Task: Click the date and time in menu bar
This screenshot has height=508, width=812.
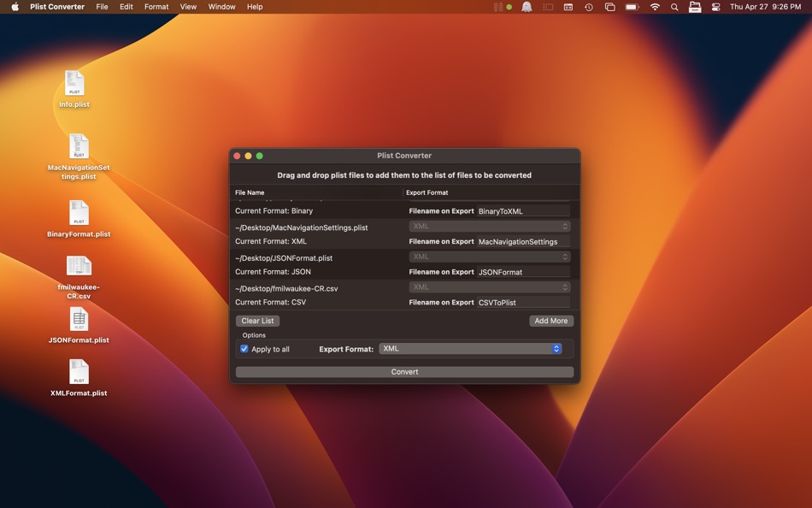Action: point(765,7)
